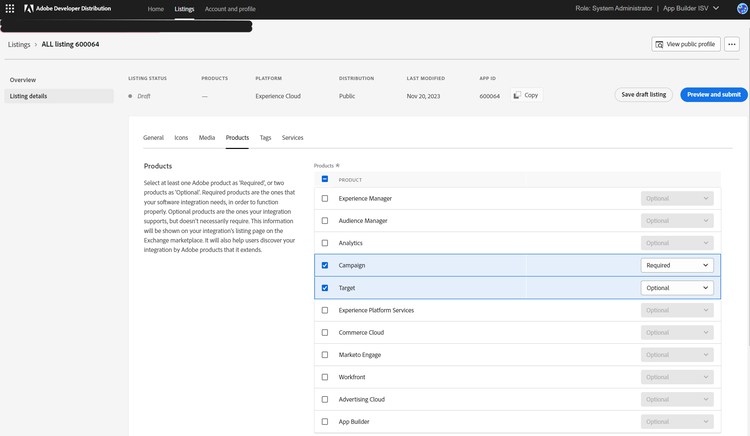
Task: Switch to the Media tab
Action: coord(207,138)
